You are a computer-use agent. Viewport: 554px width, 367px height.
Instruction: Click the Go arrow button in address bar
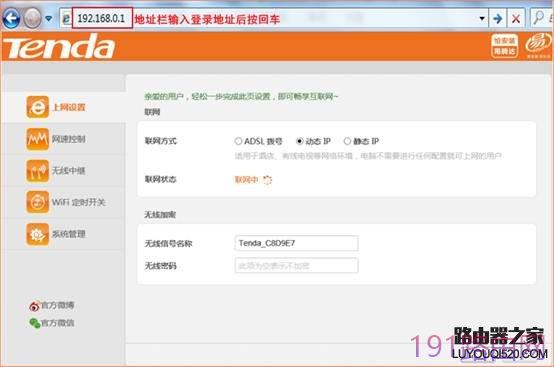497,18
